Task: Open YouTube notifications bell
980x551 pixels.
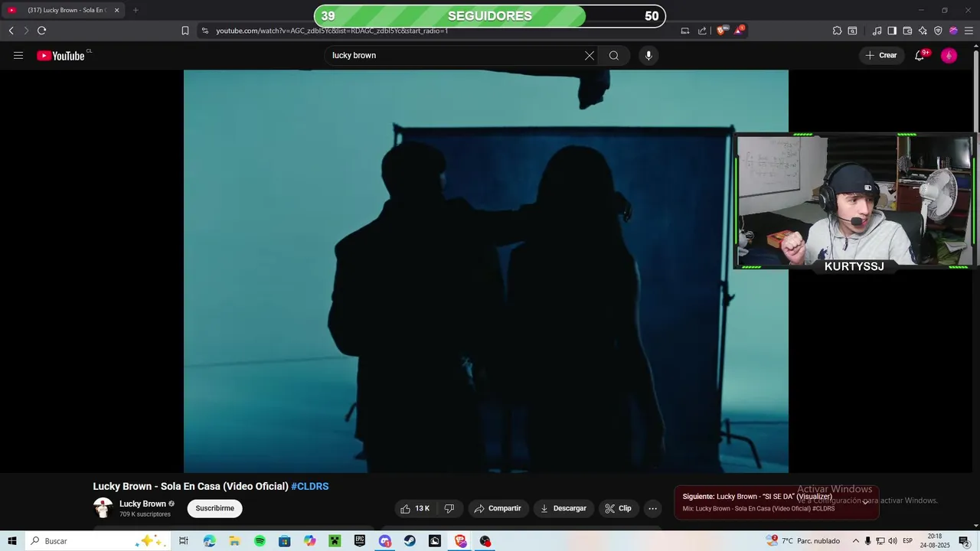Action: pyautogui.click(x=920, y=55)
